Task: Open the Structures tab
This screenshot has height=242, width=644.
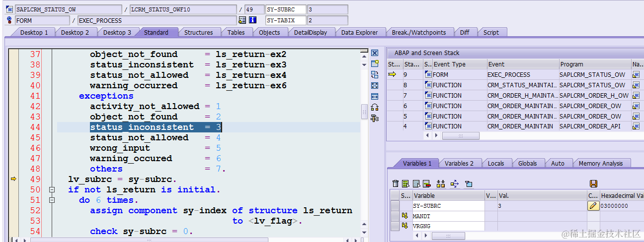Action: pyautogui.click(x=198, y=32)
